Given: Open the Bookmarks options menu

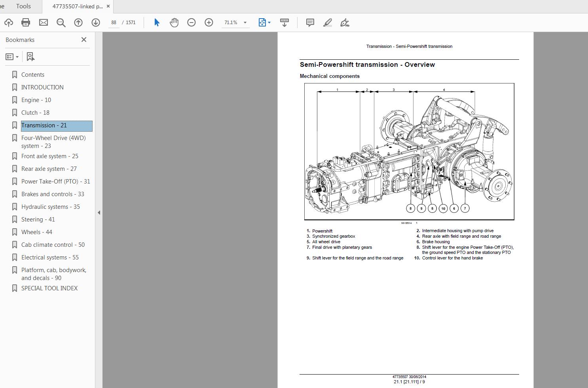Looking at the screenshot, I should pos(12,57).
